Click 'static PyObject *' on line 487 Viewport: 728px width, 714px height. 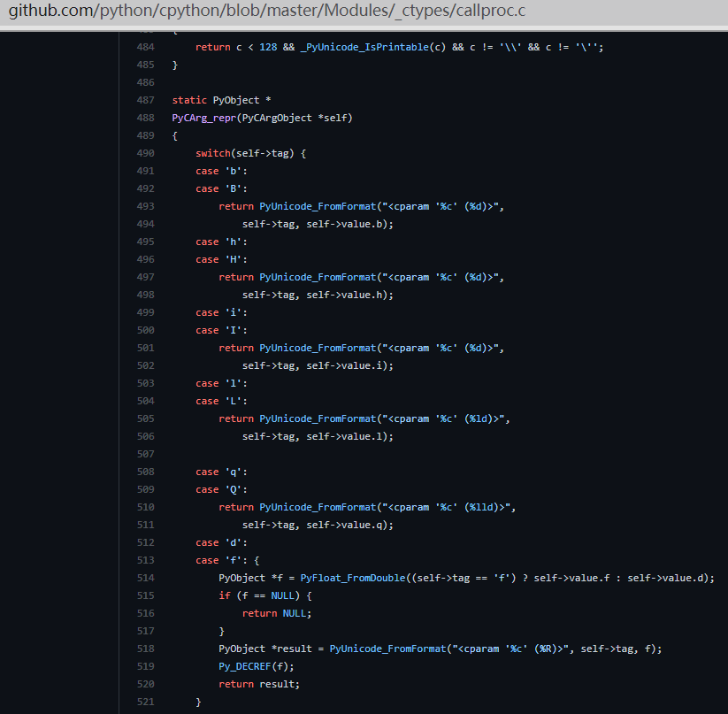click(x=221, y=100)
